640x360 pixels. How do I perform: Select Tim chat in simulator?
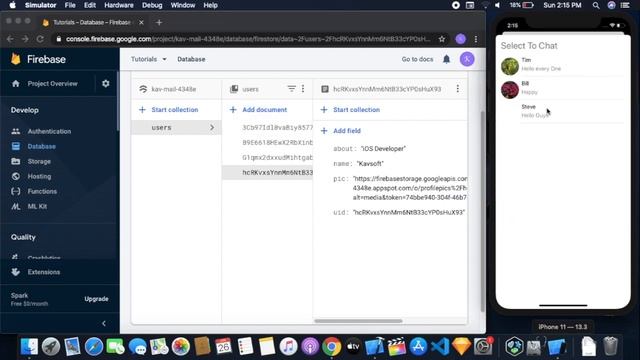562,65
